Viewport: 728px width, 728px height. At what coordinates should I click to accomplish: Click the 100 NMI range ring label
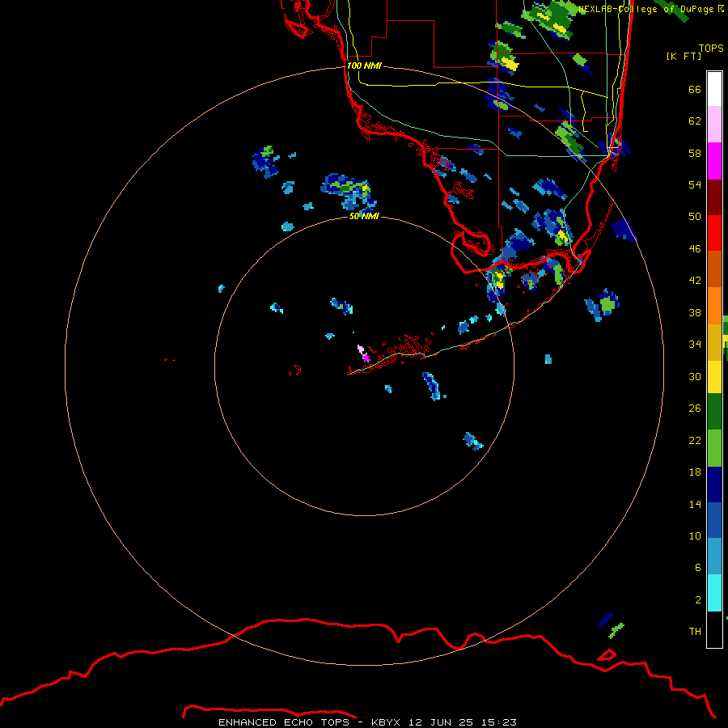click(x=364, y=66)
